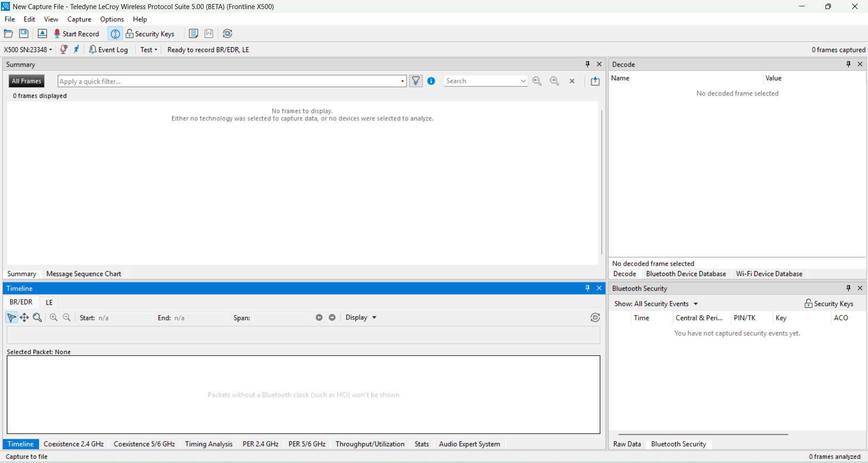Expand the quick filter dropdown arrow
Image resolution: width=868 pixels, height=463 pixels.
click(x=403, y=81)
